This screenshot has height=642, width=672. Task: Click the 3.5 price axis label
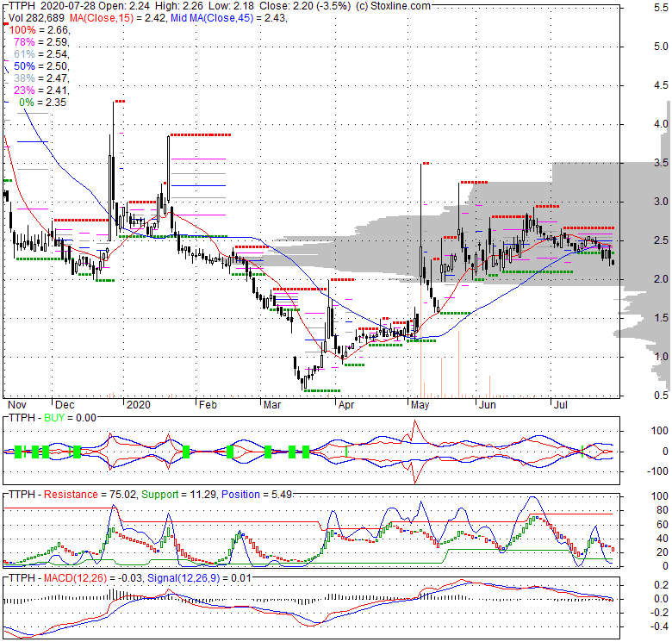point(661,162)
